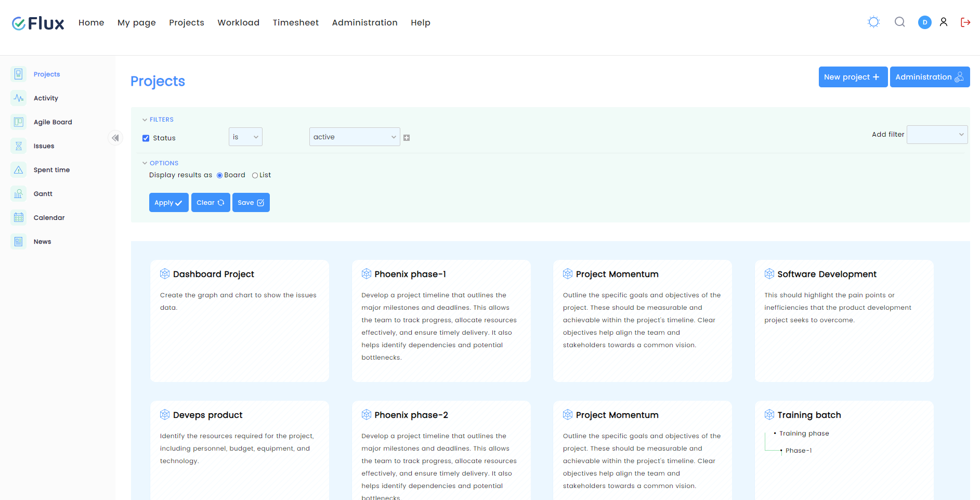This screenshot has width=980, height=500.
Task: Open Gantt chart in the sidebar
Action: (43, 194)
